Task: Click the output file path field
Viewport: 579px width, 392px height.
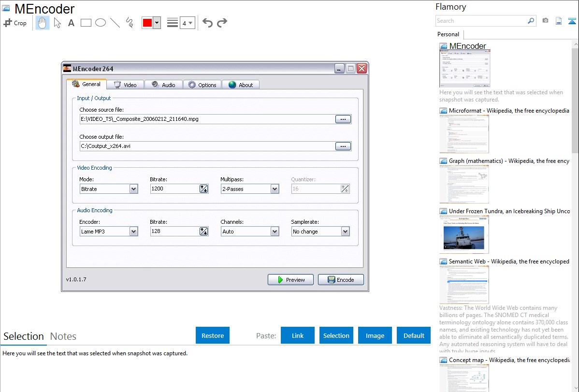Action: (x=207, y=146)
